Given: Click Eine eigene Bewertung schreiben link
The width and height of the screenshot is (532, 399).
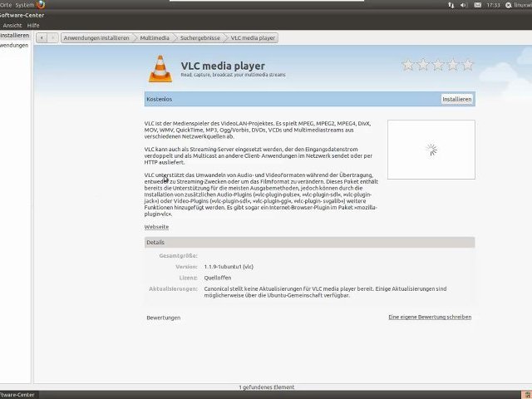Looking at the screenshot, I should pyautogui.click(x=429, y=317).
